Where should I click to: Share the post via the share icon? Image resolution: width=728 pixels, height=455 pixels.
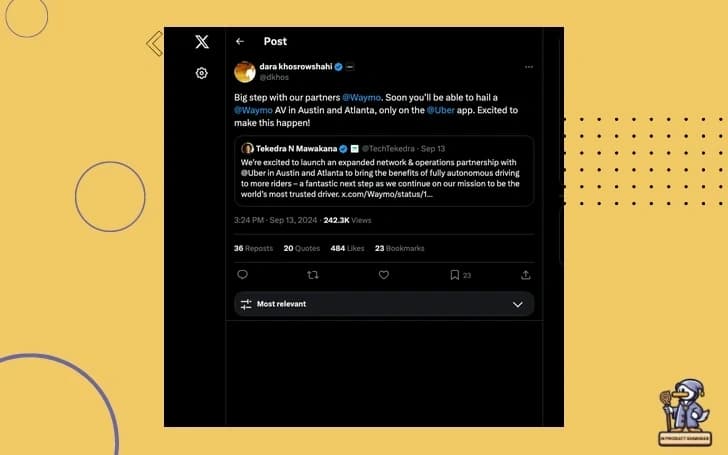click(526, 274)
